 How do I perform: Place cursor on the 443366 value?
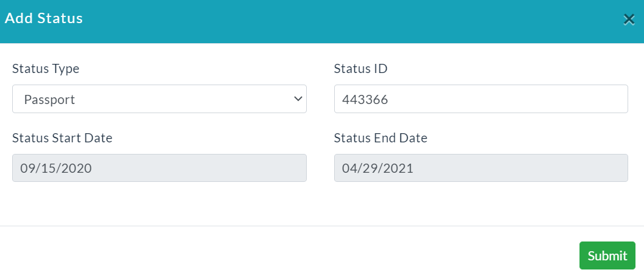pyautogui.click(x=365, y=100)
